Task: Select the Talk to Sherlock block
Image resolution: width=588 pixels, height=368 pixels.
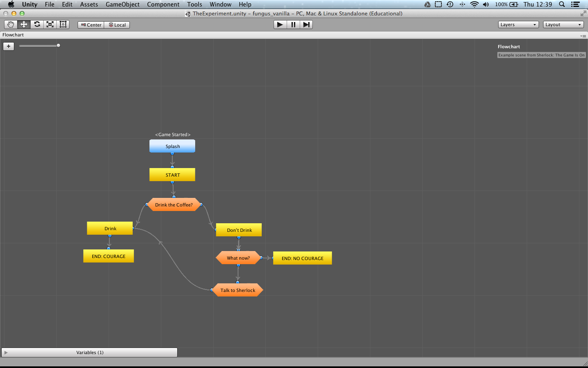Action: tap(238, 290)
